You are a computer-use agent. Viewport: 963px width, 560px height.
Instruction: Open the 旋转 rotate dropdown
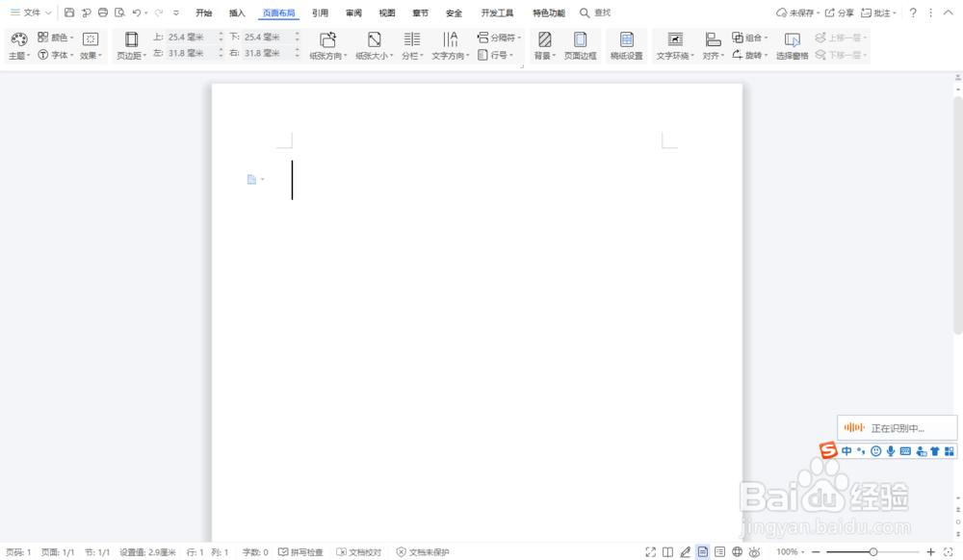pyautogui.click(x=750, y=55)
